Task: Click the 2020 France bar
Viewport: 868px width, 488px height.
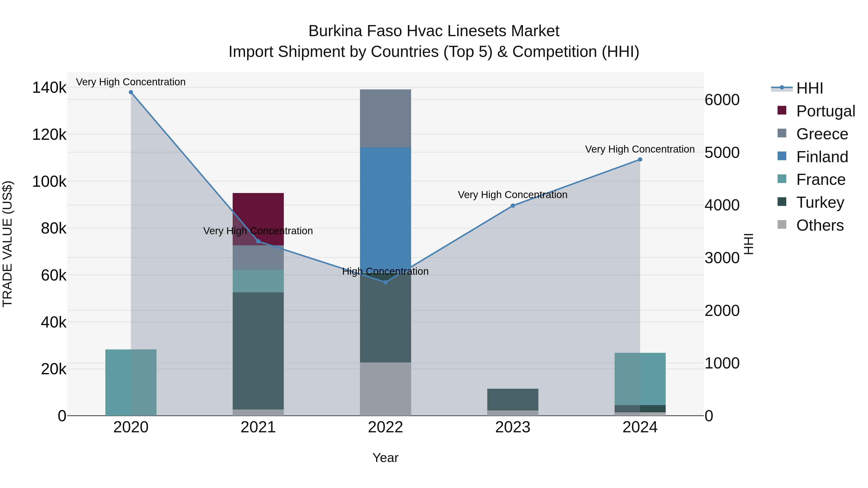Action: (x=131, y=383)
